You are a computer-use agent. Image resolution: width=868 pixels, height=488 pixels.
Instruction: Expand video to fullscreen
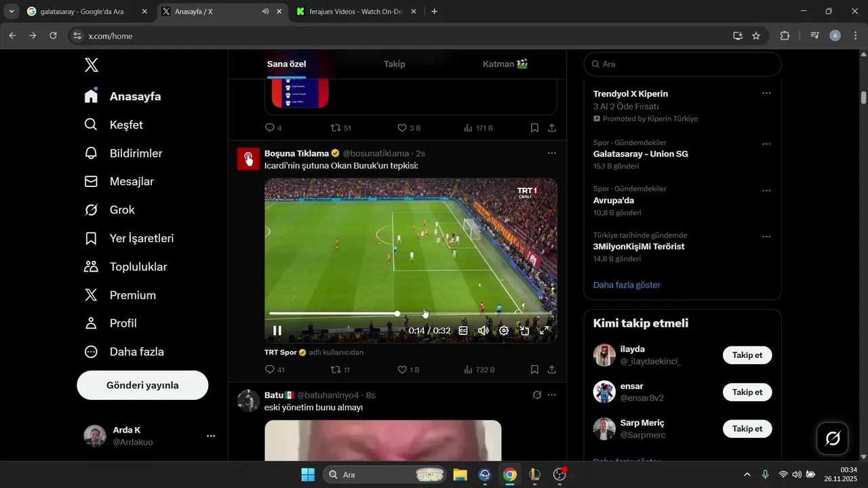coord(544,331)
